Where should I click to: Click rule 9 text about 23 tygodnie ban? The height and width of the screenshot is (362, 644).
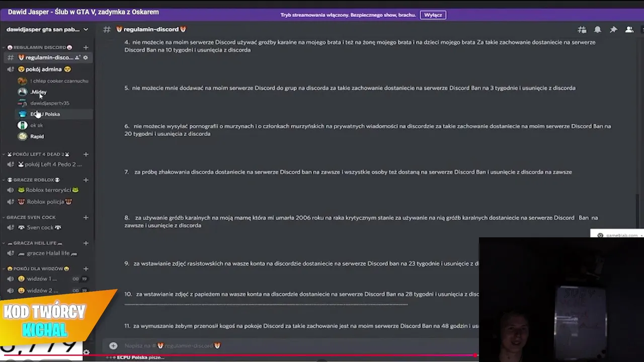(301, 263)
